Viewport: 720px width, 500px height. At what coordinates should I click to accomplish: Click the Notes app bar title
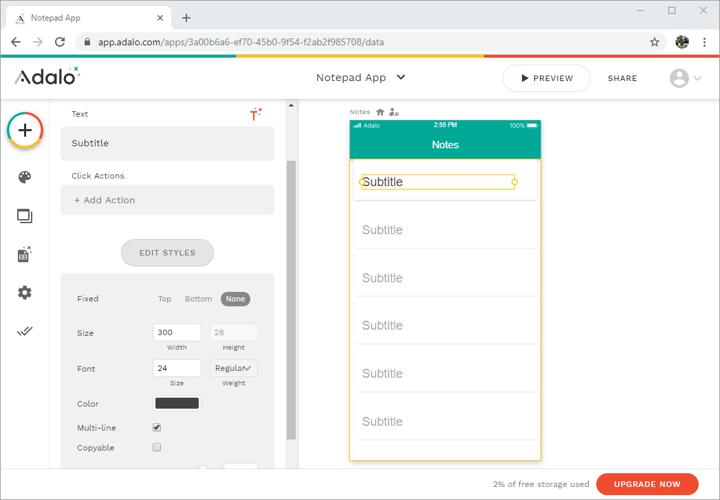point(445,145)
